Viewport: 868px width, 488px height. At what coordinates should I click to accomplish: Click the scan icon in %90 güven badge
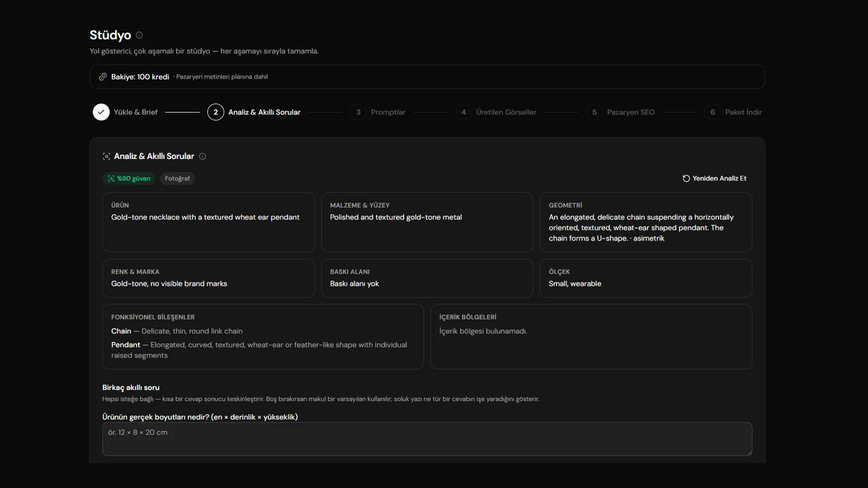[111, 178]
